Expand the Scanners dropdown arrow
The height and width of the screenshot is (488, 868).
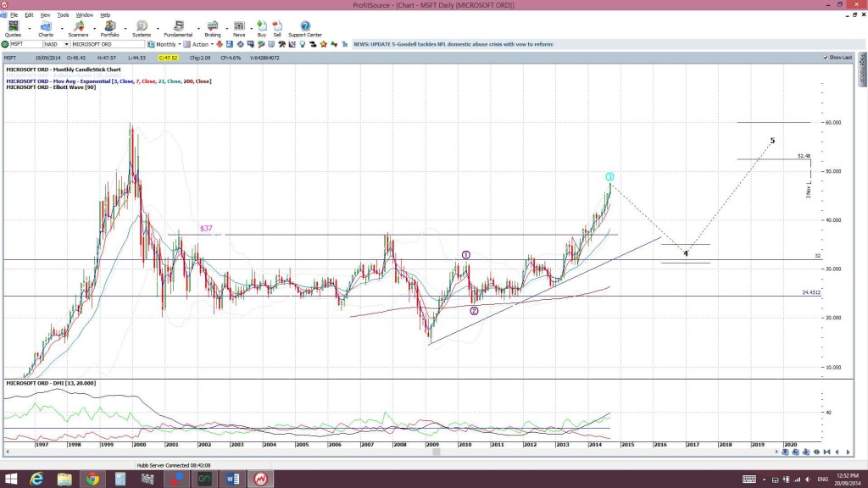94,28
